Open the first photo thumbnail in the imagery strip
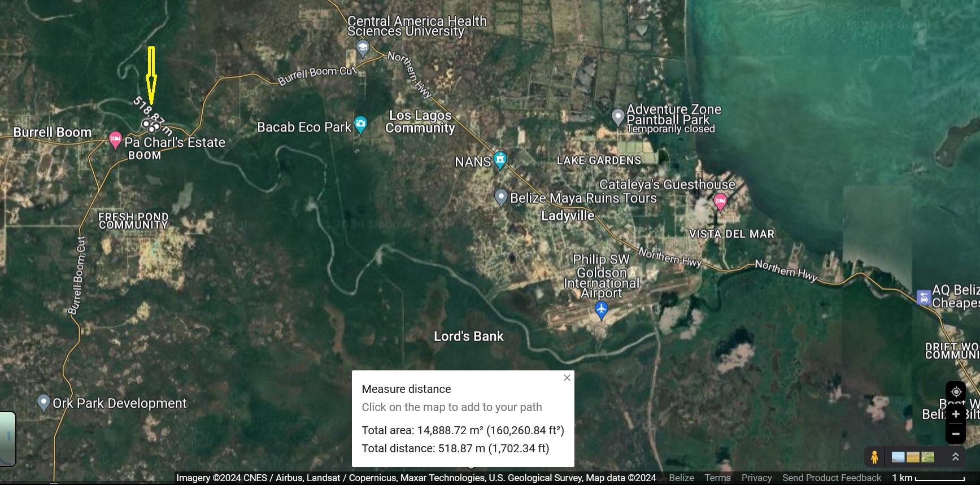This screenshot has height=485, width=980. pyautogui.click(x=898, y=457)
